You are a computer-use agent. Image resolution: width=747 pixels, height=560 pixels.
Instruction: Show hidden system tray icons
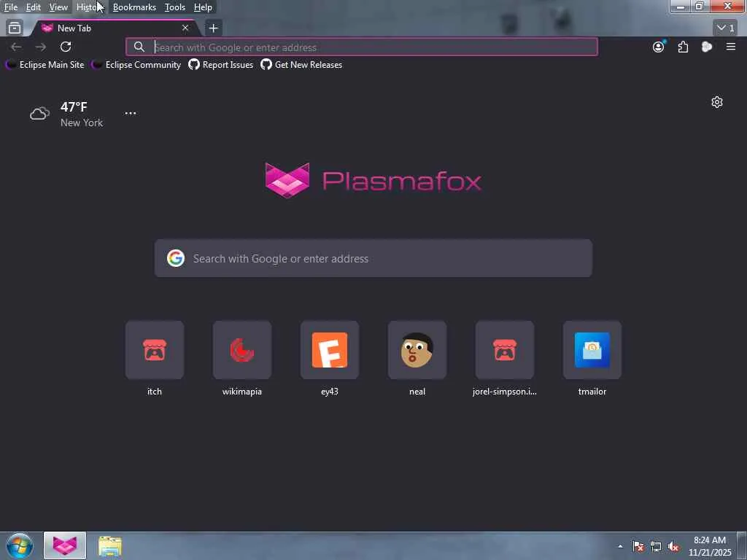(x=620, y=546)
